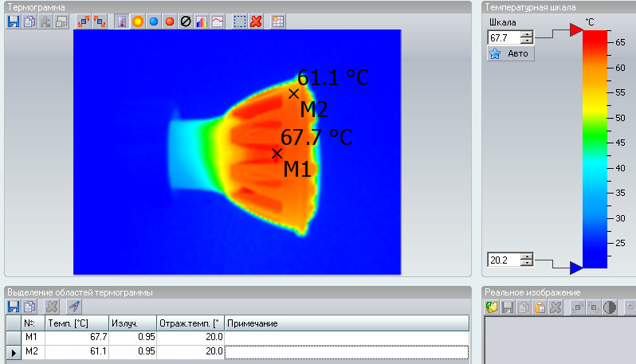Copy the thermogram via Термограмма toolbar copy icon
636x364 pixels.
[x=29, y=22]
